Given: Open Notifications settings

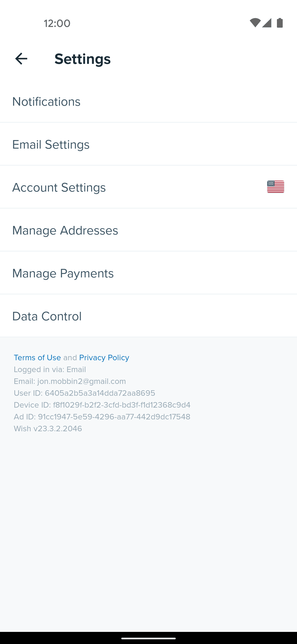Looking at the screenshot, I should pos(148,102).
